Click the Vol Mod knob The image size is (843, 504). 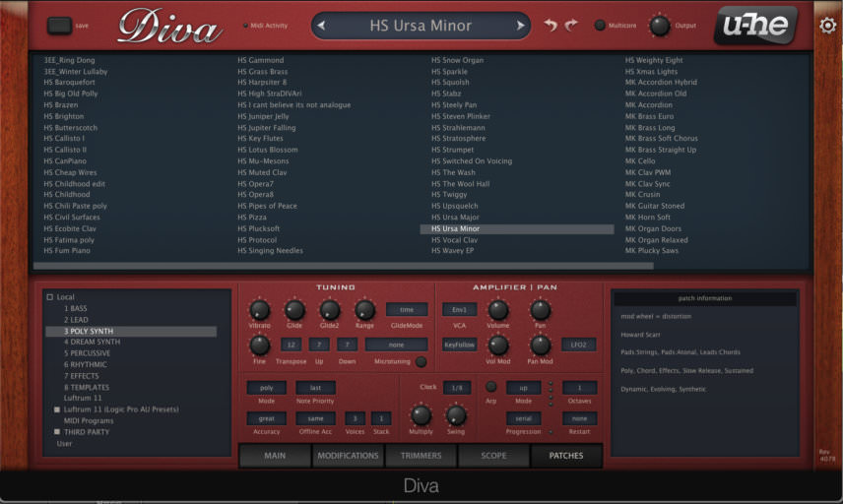498,346
